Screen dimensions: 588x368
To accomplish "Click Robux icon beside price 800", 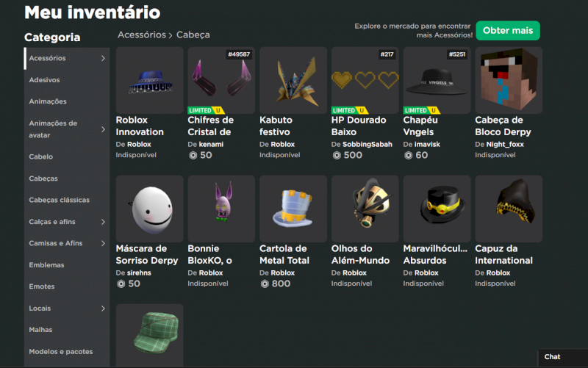I will 265,284.
